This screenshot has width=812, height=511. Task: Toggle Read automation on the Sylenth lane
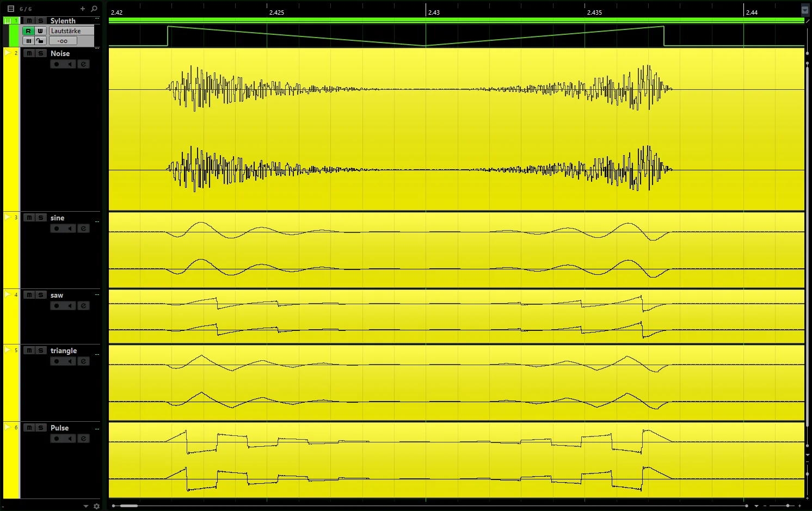28,31
